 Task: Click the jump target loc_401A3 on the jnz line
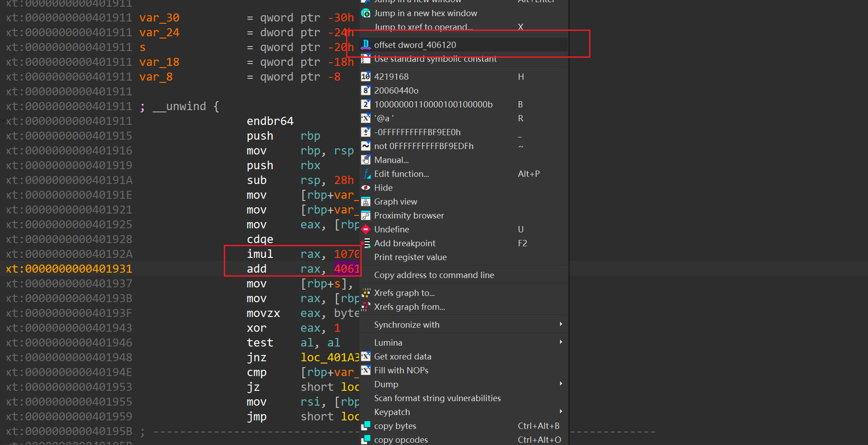[x=330, y=357]
